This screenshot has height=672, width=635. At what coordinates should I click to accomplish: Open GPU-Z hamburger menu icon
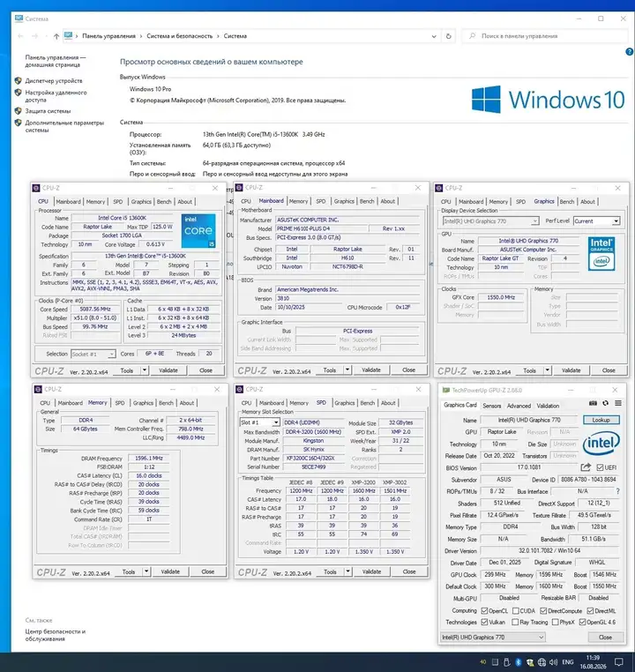[x=618, y=403]
